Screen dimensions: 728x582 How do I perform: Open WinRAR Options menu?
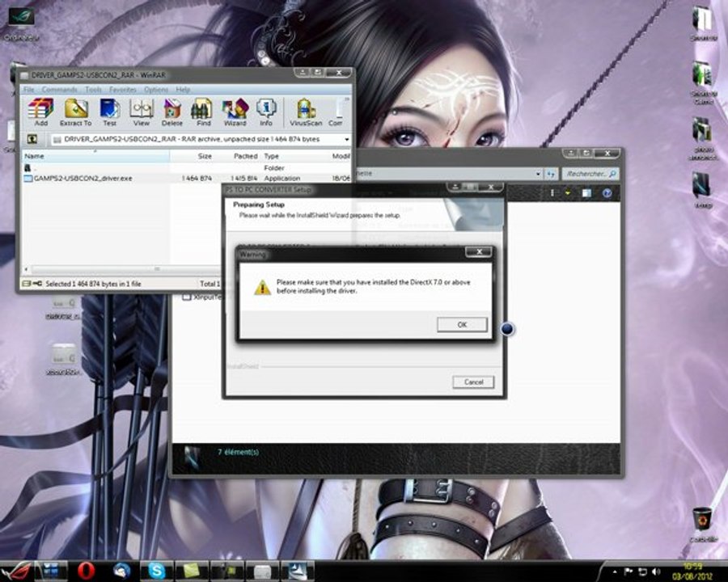click(x=156, y=89)
